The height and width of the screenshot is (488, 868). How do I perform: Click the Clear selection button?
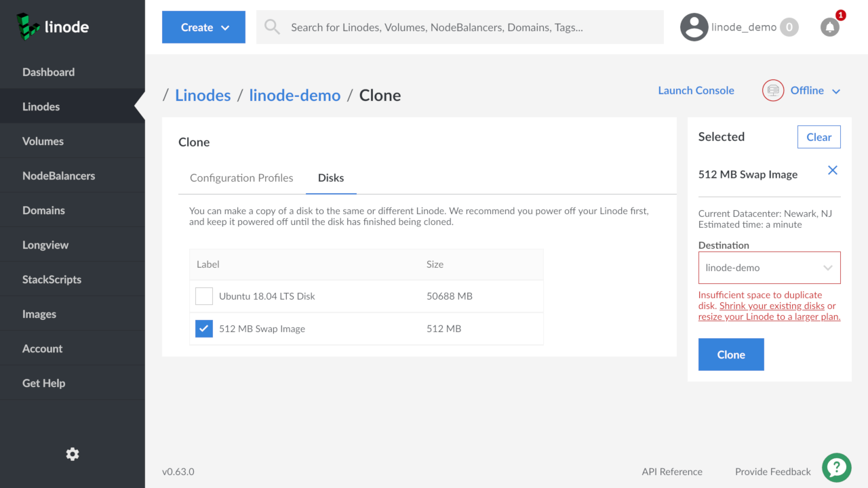tap(818, 137)
